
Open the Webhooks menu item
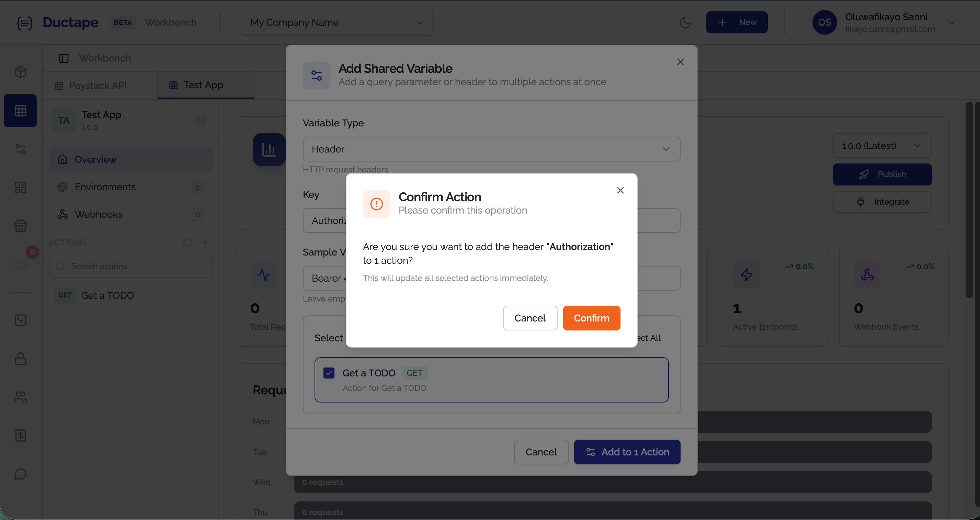[99, 214]
